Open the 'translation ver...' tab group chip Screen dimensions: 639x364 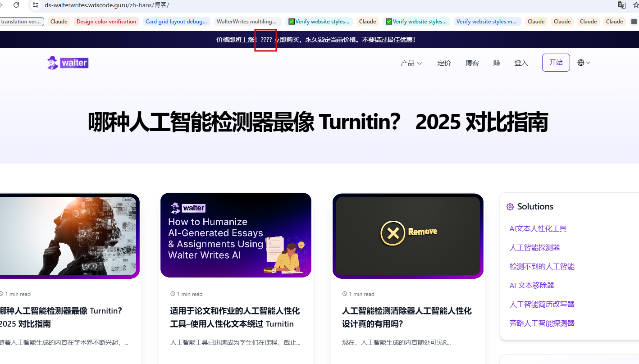pyautogui.click(x=22, y=22)
